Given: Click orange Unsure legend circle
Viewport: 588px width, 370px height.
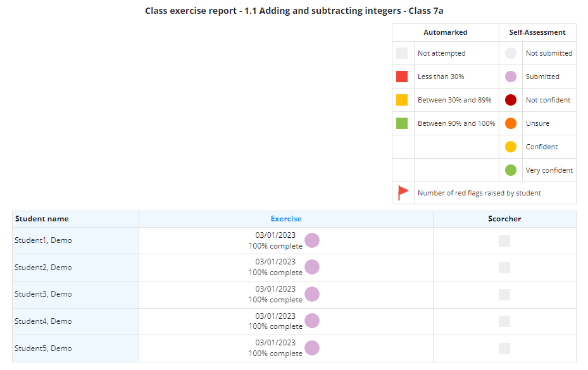Looking at the screenshot, I should (511, 123).
